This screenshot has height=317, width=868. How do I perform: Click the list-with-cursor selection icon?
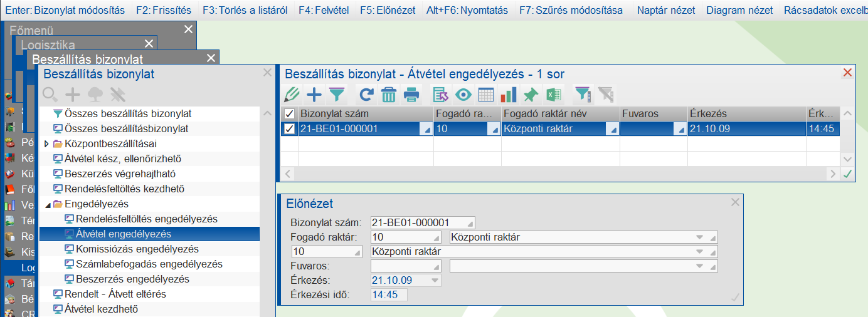coord(441,95)
